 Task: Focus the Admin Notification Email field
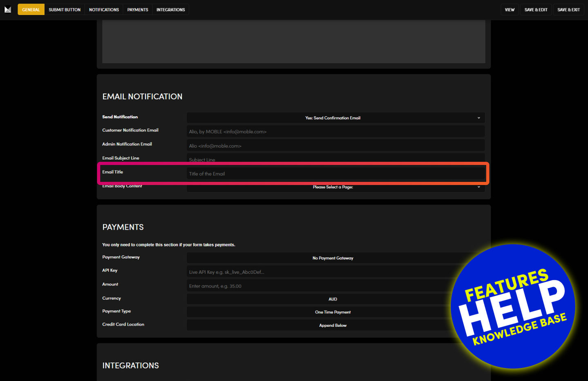tap(335, 146)
